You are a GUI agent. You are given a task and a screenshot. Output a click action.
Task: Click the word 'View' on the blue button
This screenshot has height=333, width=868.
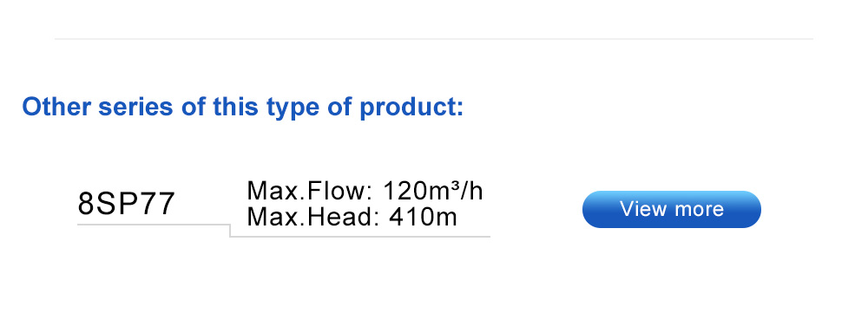[642, 208]
